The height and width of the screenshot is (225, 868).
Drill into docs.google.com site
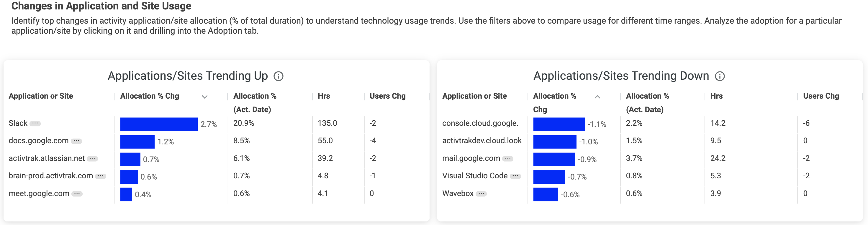click(x=38, y=141)
